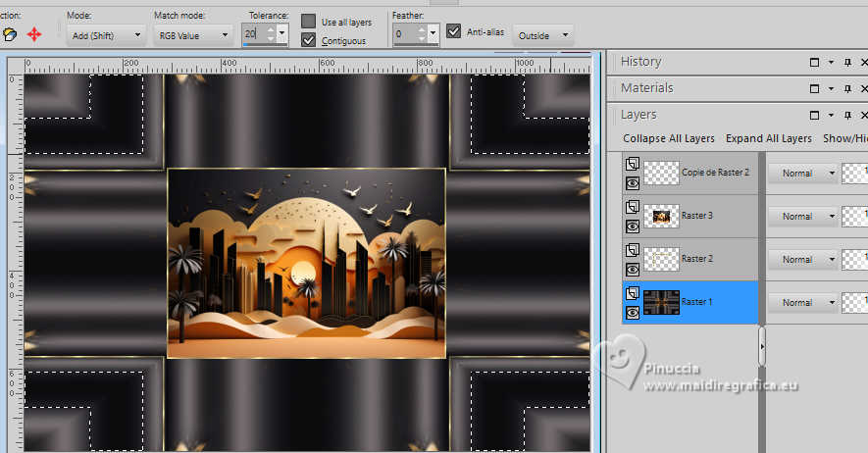Open blend mode dropdown for Raster 3
Screen dimensions: 868x453
coord(833,217)
